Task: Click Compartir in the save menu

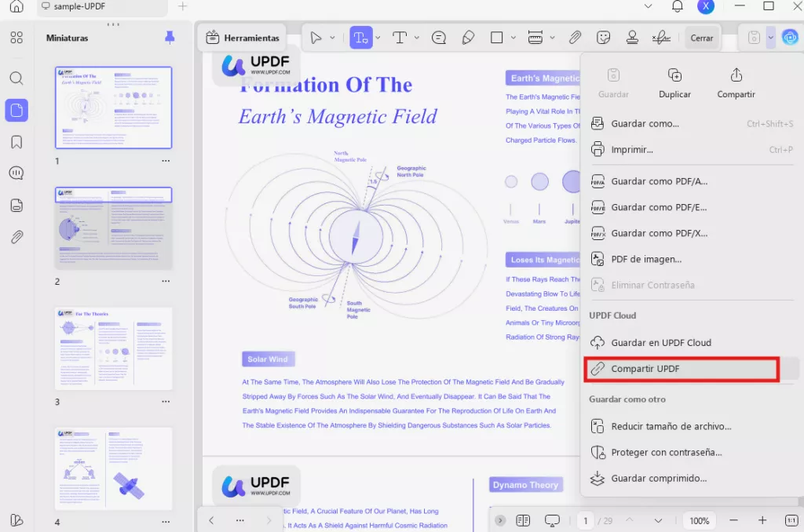Action: (x=736, y=83)
